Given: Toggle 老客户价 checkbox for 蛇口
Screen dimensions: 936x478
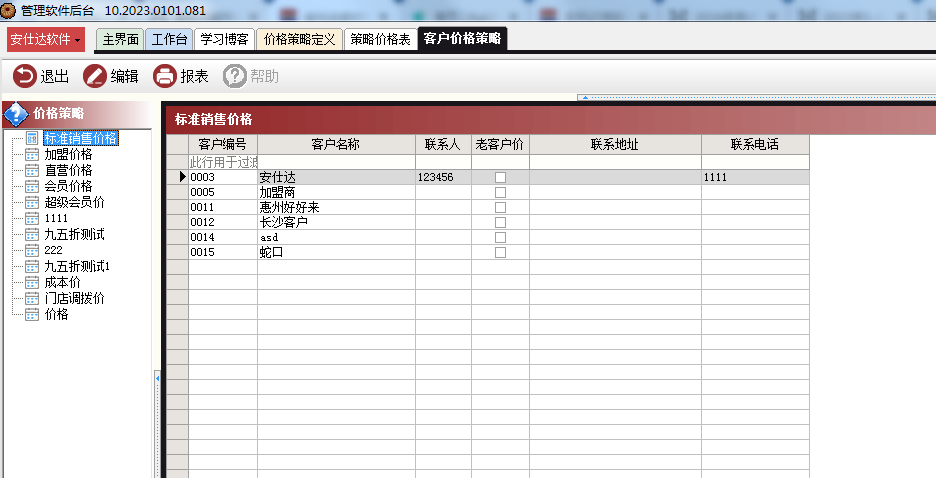Looking at the screenshot, I should coord(500,252).
